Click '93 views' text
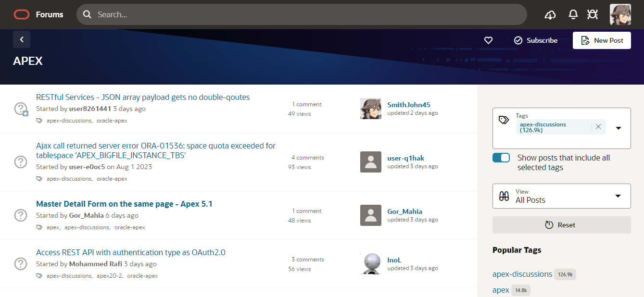This screenshot has height=297, width=644. click(300, 167)
